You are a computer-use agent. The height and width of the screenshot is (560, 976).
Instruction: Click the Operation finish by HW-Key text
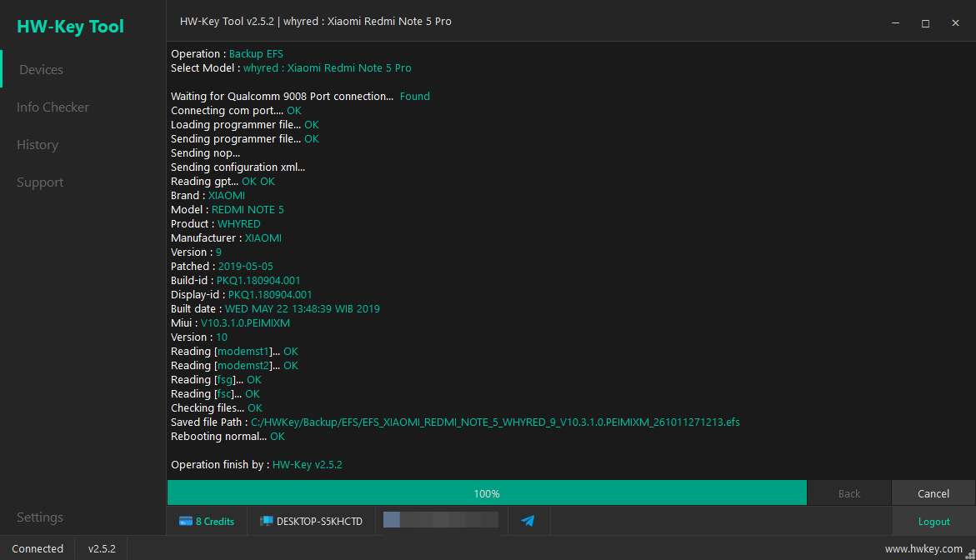pos(257,465)
